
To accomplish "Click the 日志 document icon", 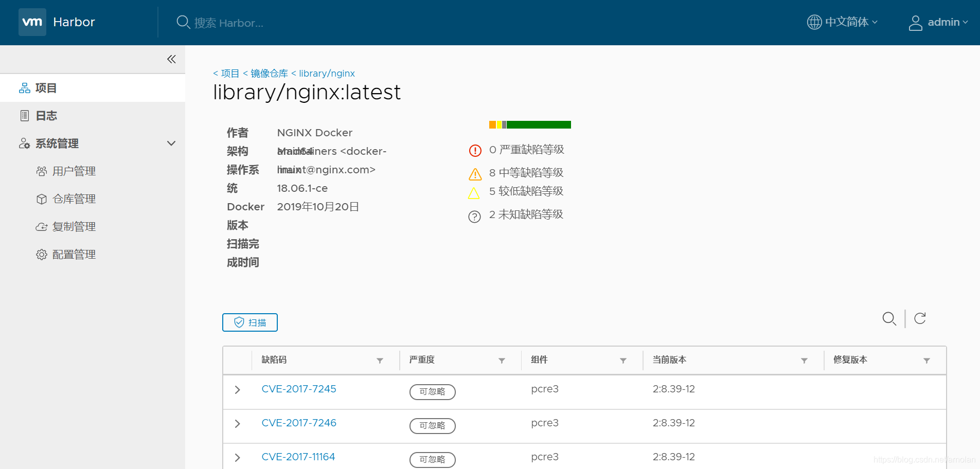I will point(25,116).
